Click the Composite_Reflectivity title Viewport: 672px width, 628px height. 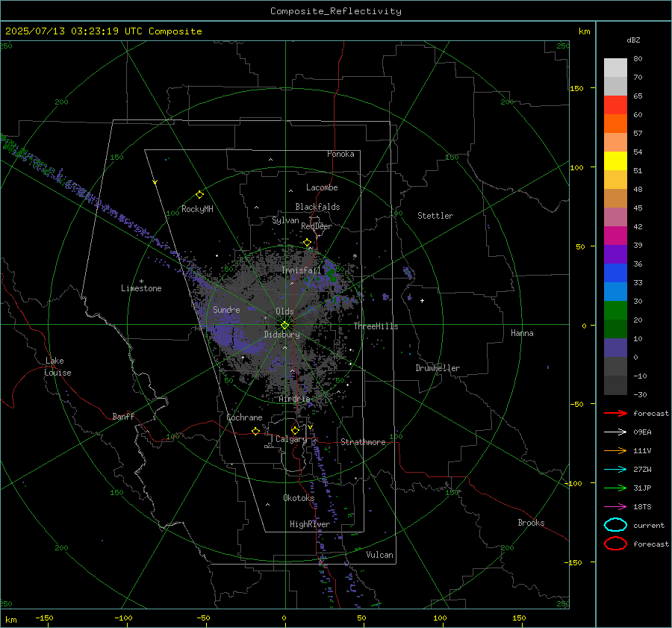tap(335, 11)
